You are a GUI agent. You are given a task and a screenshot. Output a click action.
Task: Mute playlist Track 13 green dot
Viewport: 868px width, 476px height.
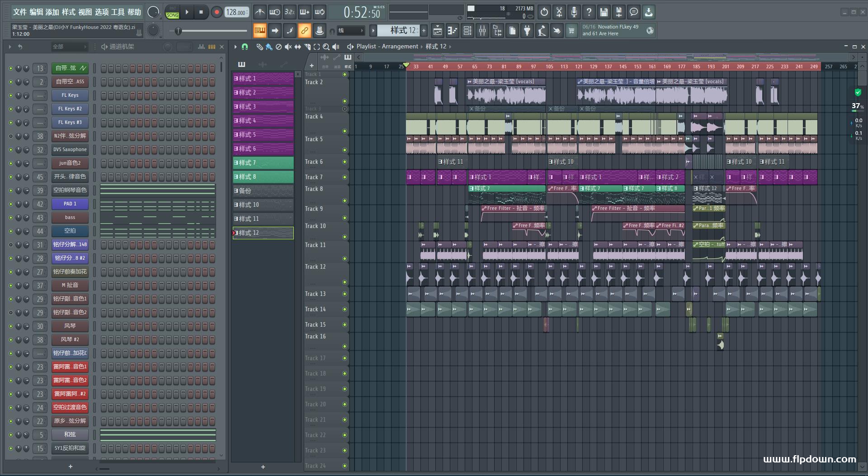(344, 294)
